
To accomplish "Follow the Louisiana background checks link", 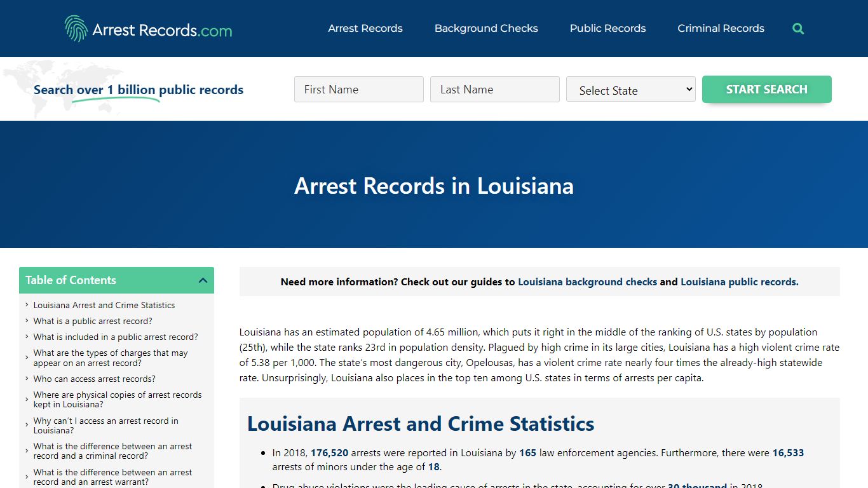I will coord(587,282).
